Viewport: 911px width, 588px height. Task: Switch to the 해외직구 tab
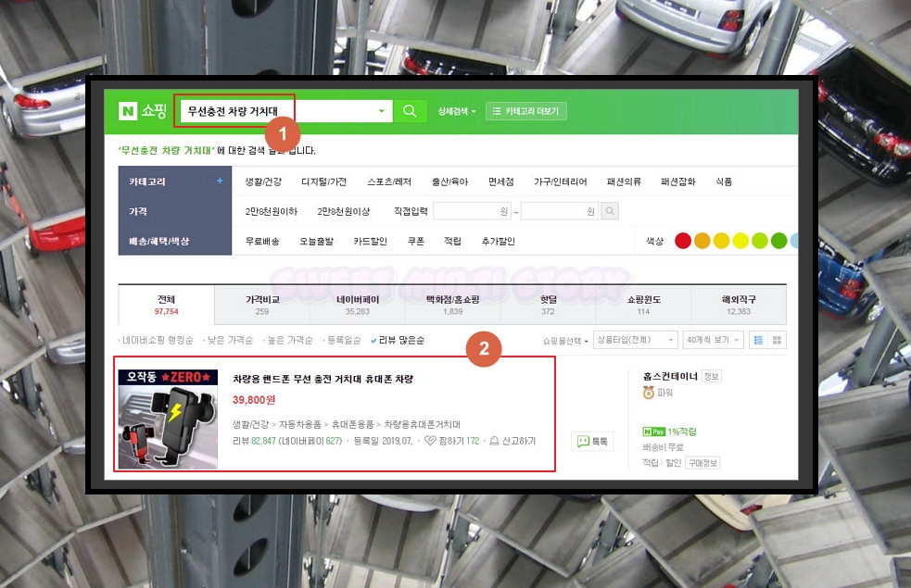[x=739, y=305]
